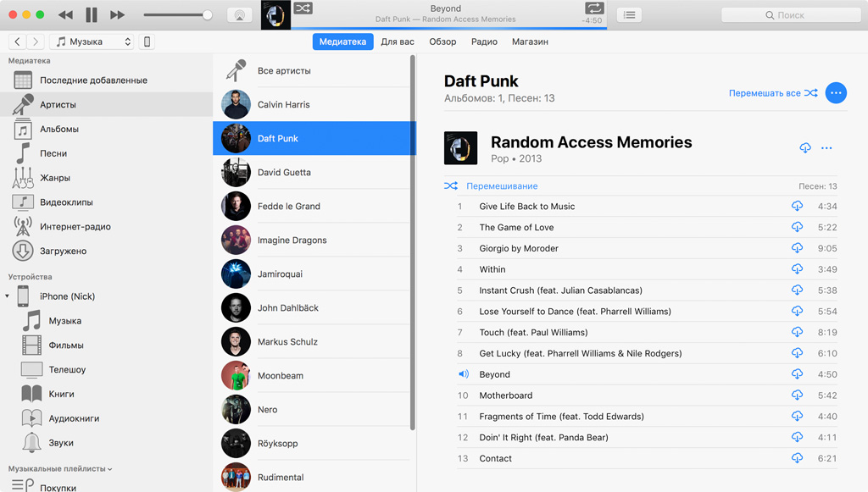Screen dimensions: 868x492
Task: Select track Motherboard
Action: pyautogui.click(x=647, y=395)
